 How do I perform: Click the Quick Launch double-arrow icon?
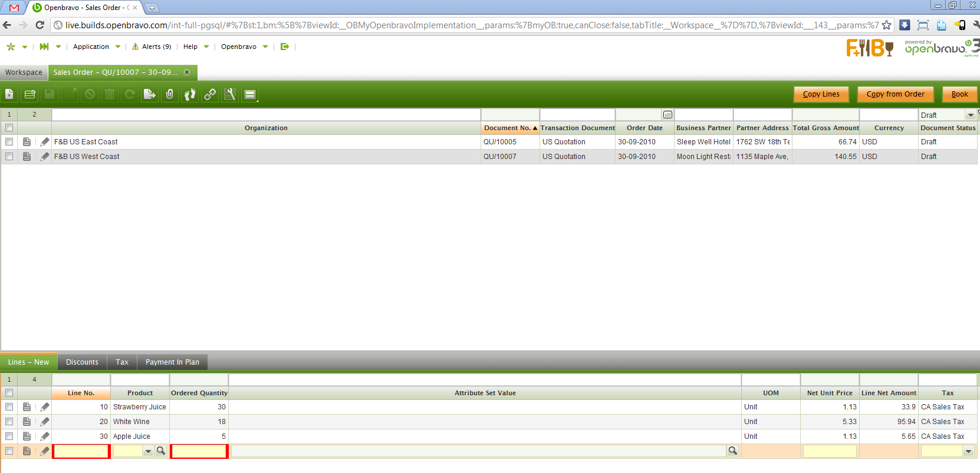(44, 47)
